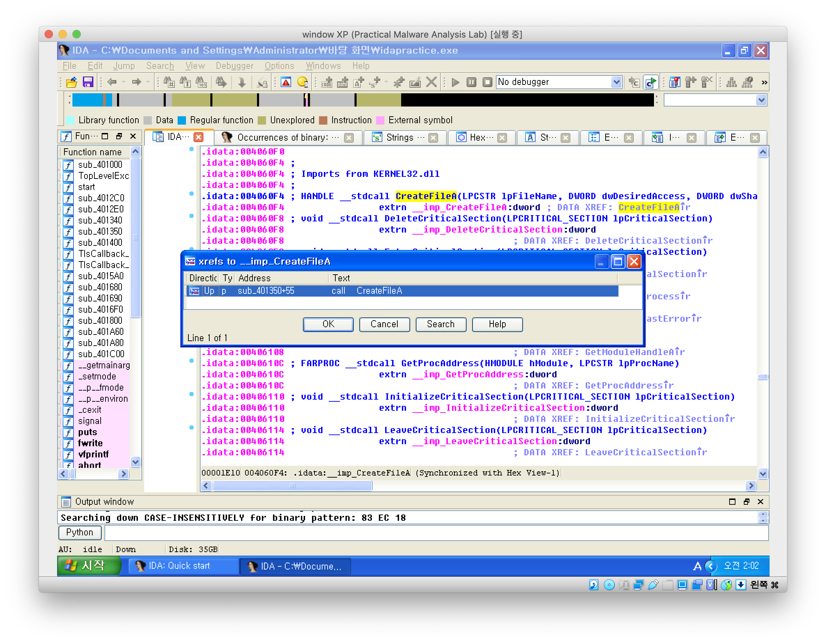This screenshot has width=826, height=644.
Task: Click the yellow circle calculator toolbar icon
Action: click(302, 82)
